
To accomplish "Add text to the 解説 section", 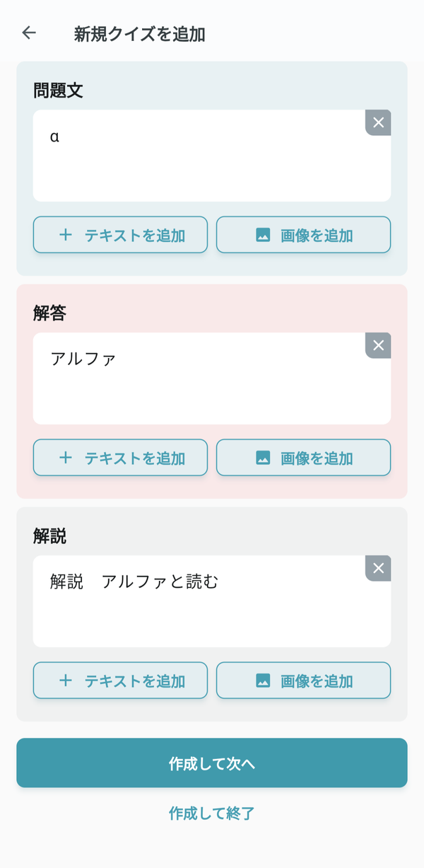I will click(x=120, y=681).
